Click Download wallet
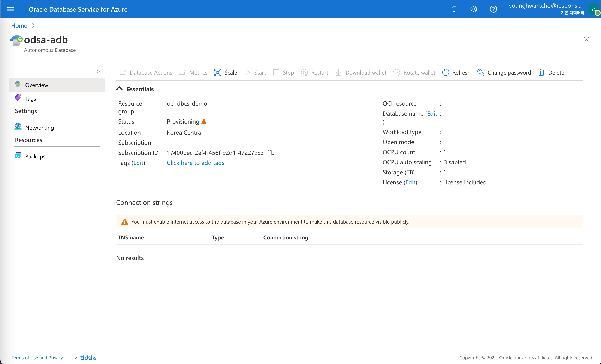 (361, 72)
